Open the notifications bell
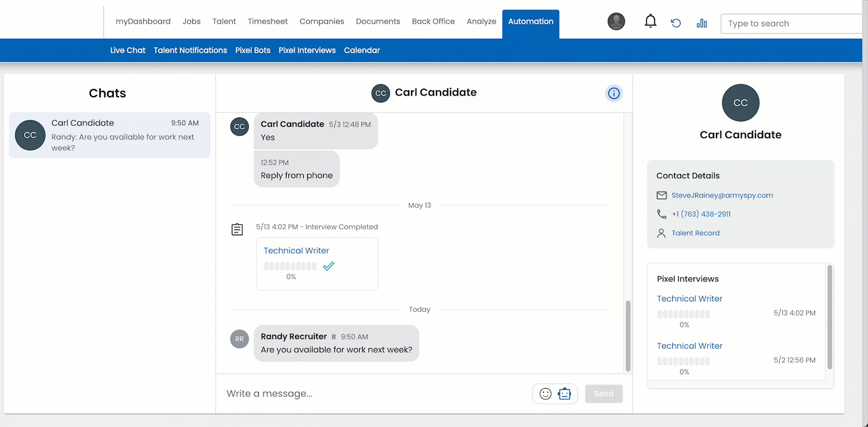The width and height of the screenshot is (868, 427). point(650,22)
